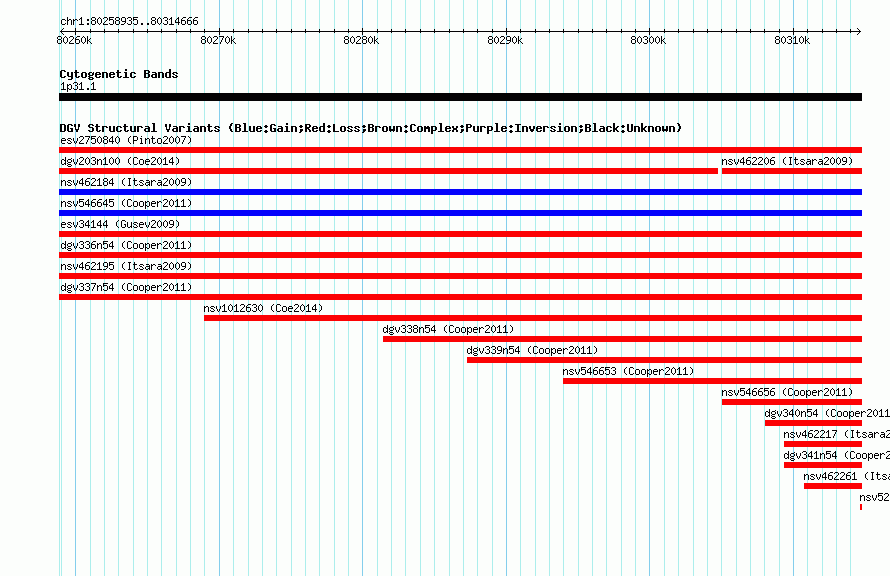
Task: Select the red bar under nsv462195
Action: 460,276
